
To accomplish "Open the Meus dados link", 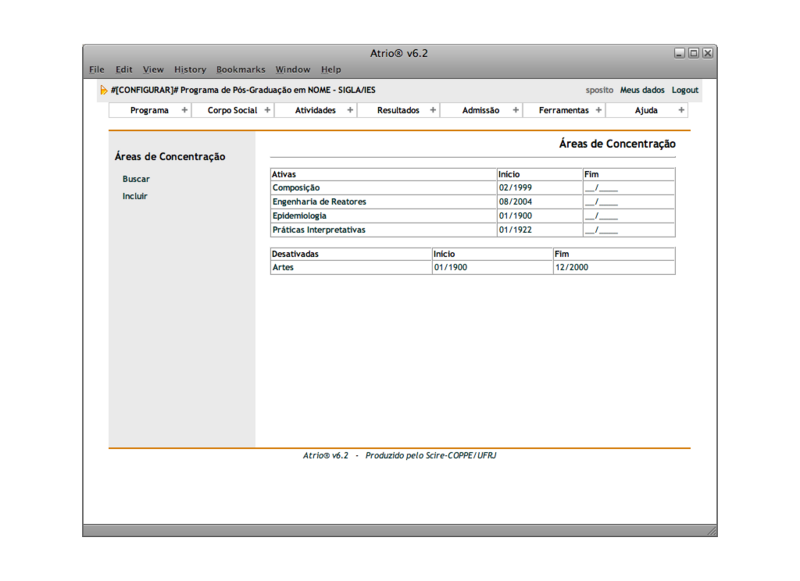I will tap(642, 90).
